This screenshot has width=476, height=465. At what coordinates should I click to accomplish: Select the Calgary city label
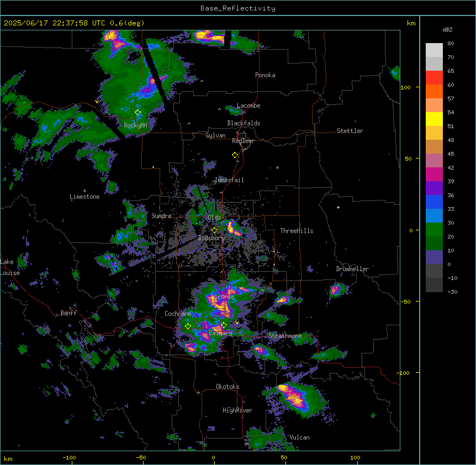[x=221, y=333]
